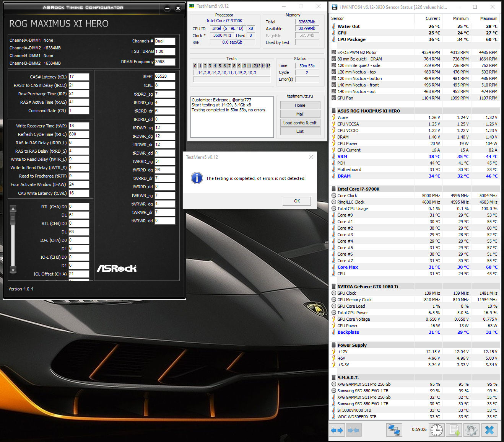Click the CAS Write Latency (tCWL) field

pos(79,193)
